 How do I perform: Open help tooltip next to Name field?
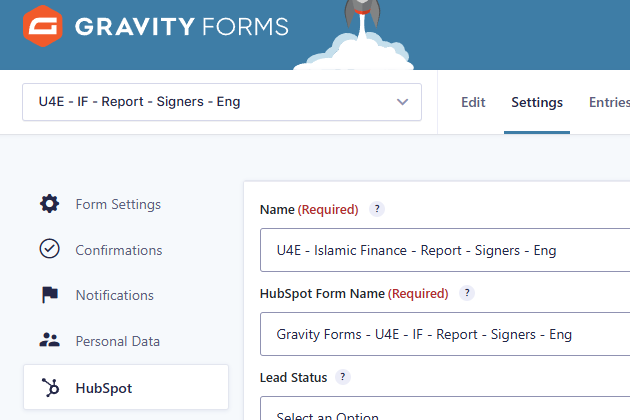[377, 209]
